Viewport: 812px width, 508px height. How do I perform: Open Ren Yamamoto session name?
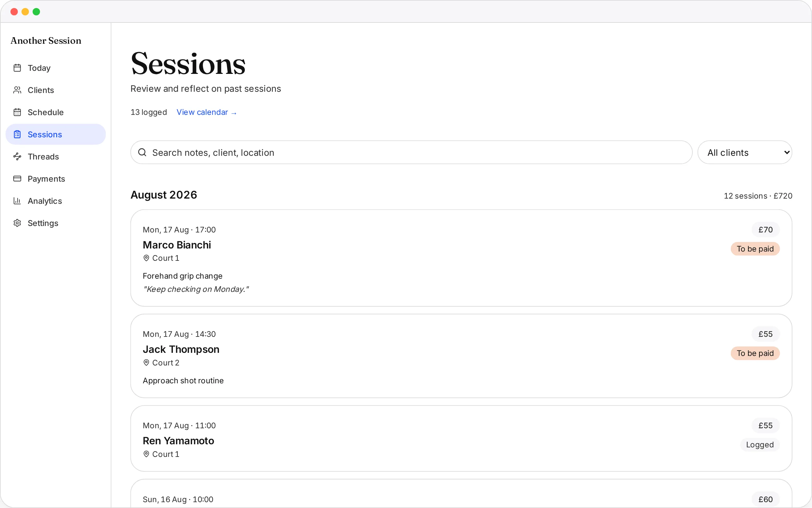point(178,441)
